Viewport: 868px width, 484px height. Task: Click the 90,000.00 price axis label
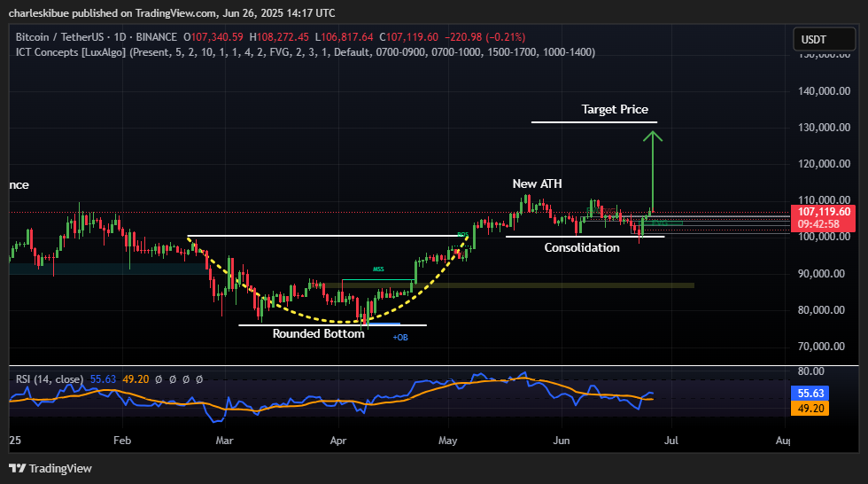pos(824,274)
